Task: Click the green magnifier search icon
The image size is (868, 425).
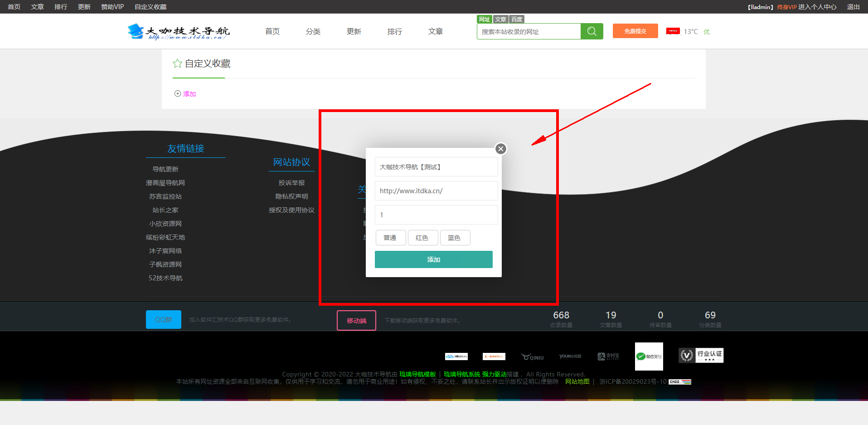Action: [592, 31]
